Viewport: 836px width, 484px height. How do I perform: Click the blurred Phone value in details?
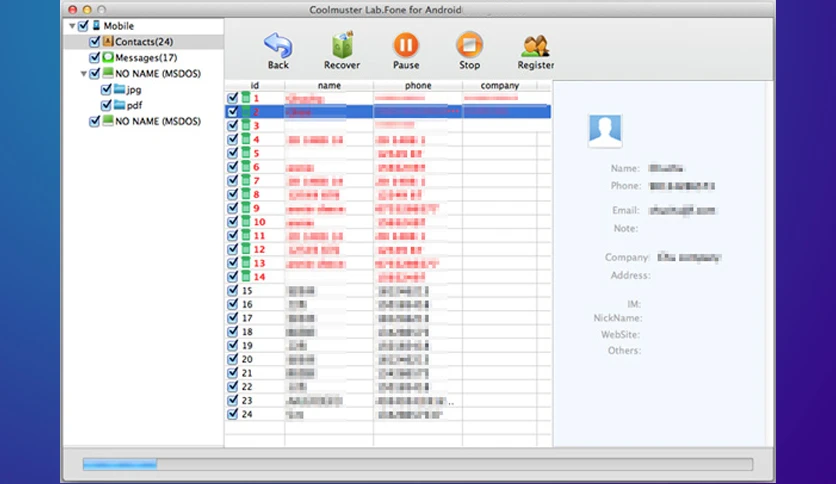pyautogui.click(x=682, y=186)
